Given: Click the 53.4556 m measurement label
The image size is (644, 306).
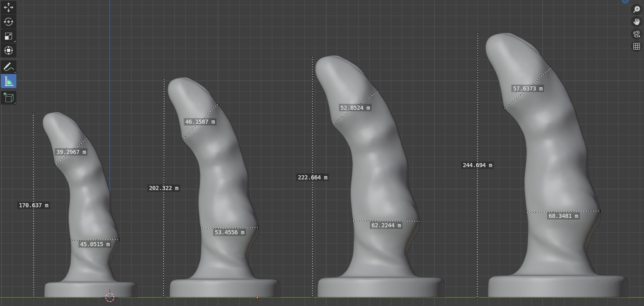Looking at the screenshot, I should (x=230, y=232).
